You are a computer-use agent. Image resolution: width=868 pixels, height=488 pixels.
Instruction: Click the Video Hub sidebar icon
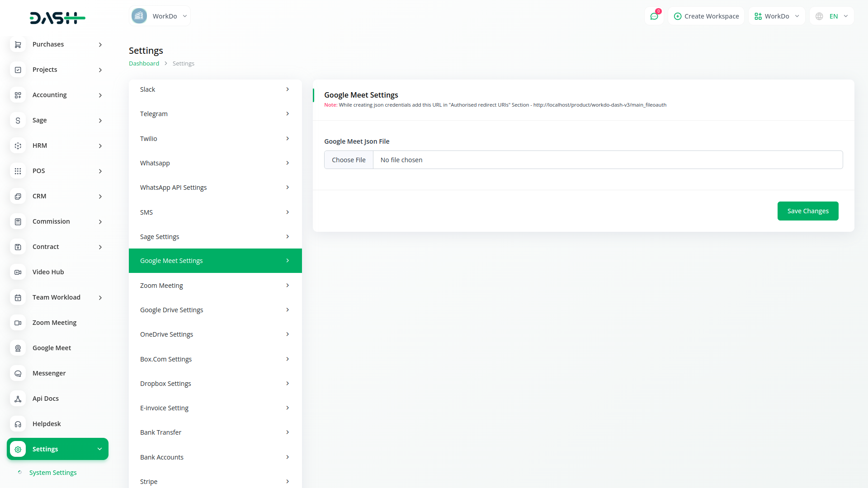18,272
